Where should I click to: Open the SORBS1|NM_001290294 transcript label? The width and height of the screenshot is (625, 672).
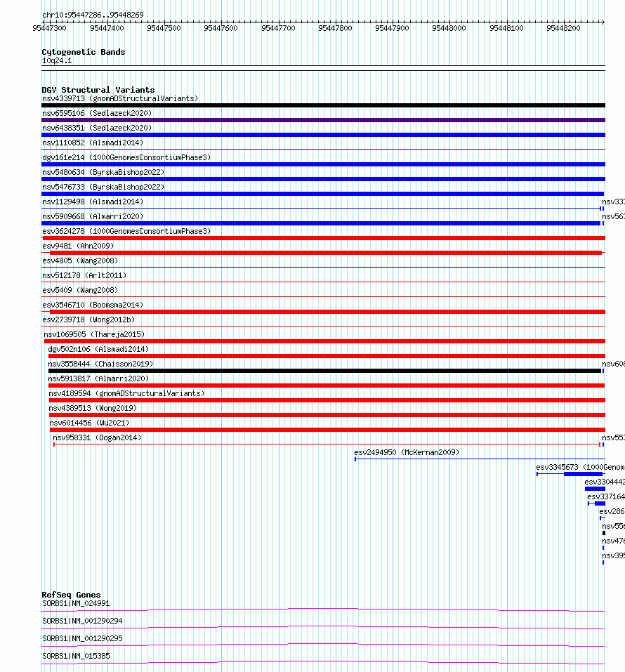[82, 621]
